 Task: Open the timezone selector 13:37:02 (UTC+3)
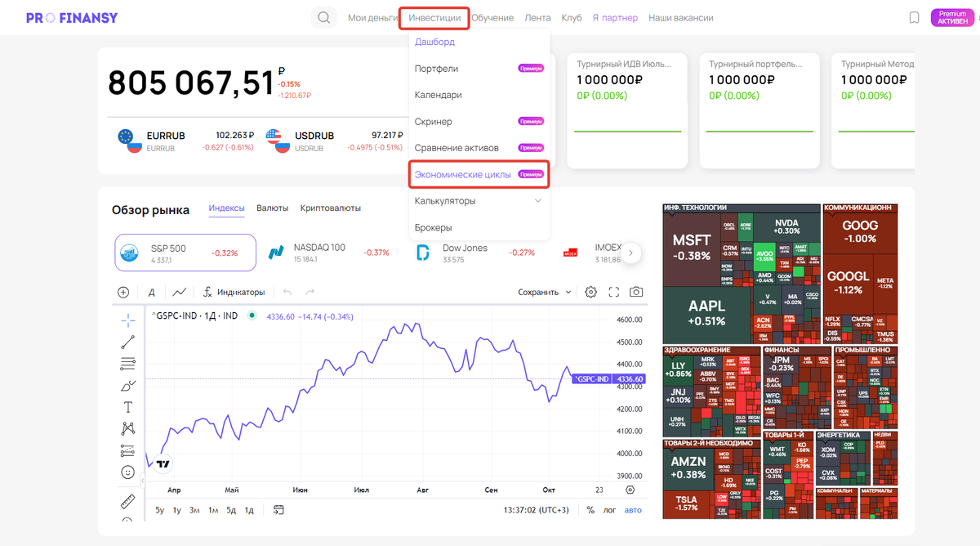pyautogui.click(x=537, y=510)
